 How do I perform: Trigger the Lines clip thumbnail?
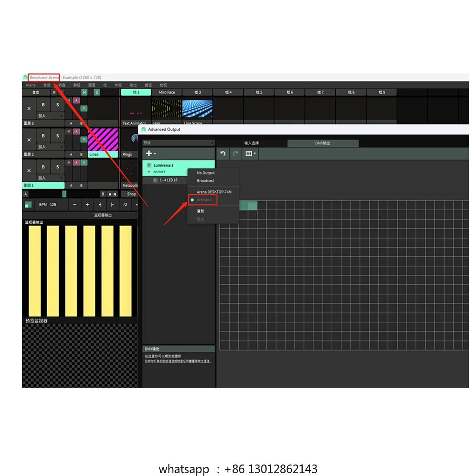[103, 140]
